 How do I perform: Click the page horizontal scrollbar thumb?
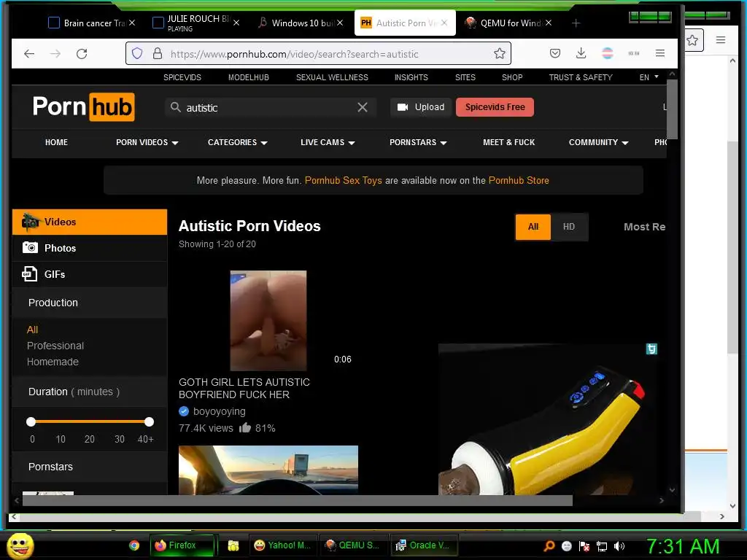pos(298,500)
